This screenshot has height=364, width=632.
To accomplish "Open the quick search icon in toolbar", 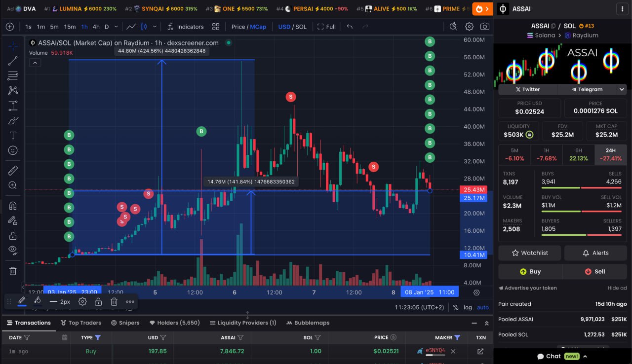I will (453, 27).
